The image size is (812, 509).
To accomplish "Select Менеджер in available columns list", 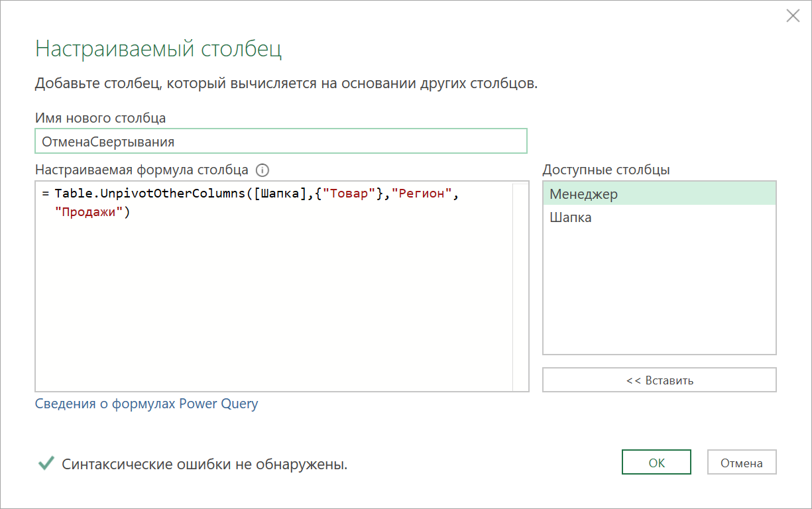I will point(659,194).
